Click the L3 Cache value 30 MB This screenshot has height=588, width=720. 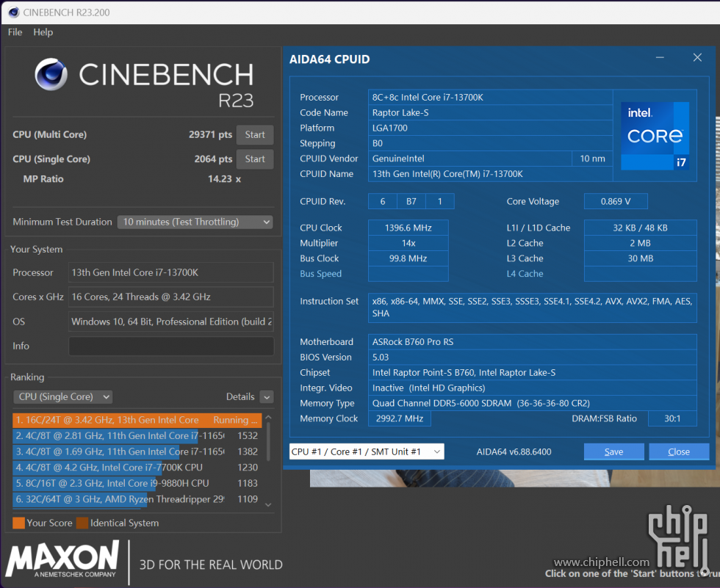point(640,258)
